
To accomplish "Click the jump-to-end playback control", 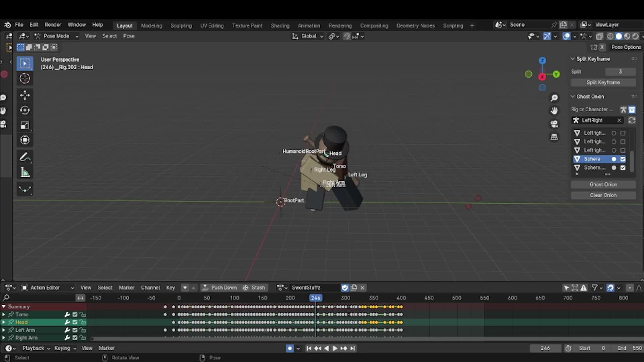I will coord(353,348).
